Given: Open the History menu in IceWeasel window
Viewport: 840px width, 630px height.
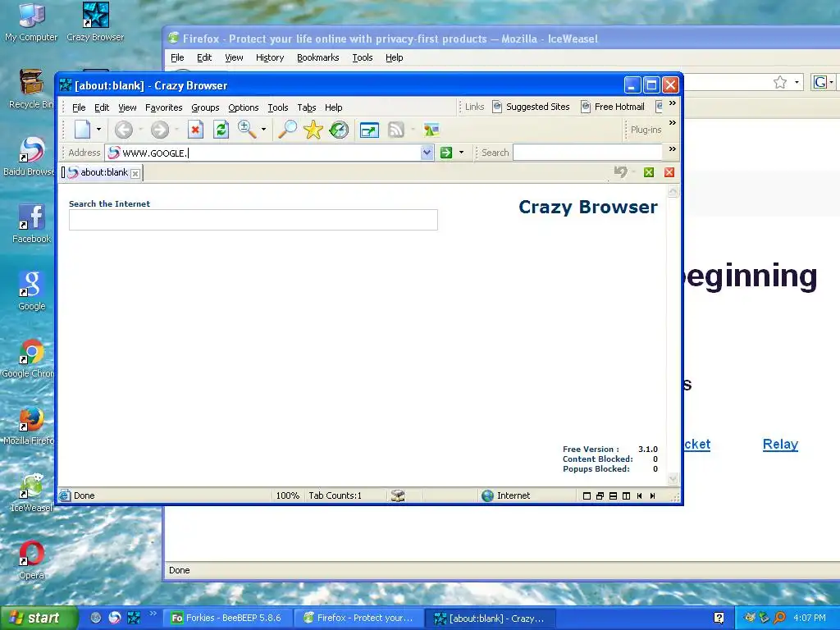Looking at the screenshot, I should pyautogui.click(x=269, y=57).
